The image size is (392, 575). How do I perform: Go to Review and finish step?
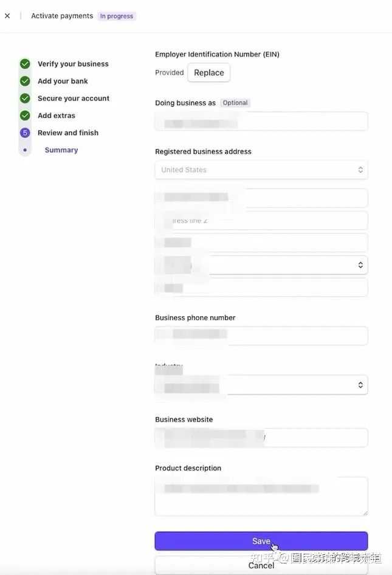[68, 133]
